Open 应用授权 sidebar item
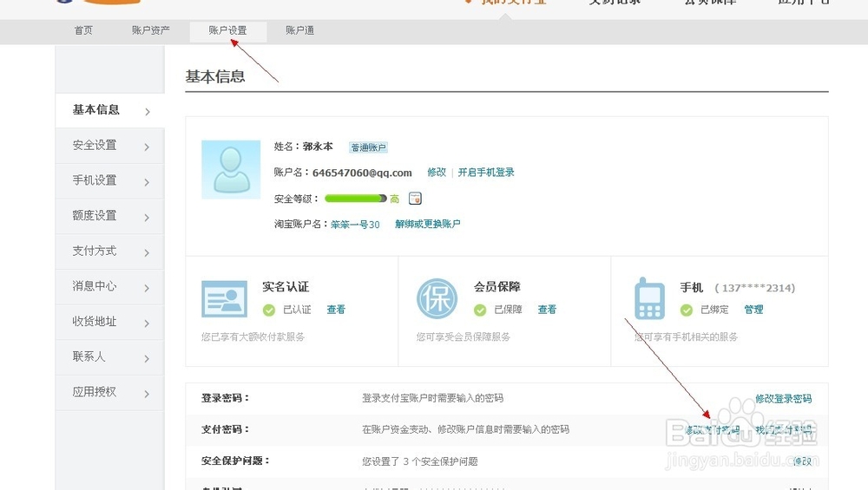This screenshot has width=868, height=490. click(x=109, y=393)
